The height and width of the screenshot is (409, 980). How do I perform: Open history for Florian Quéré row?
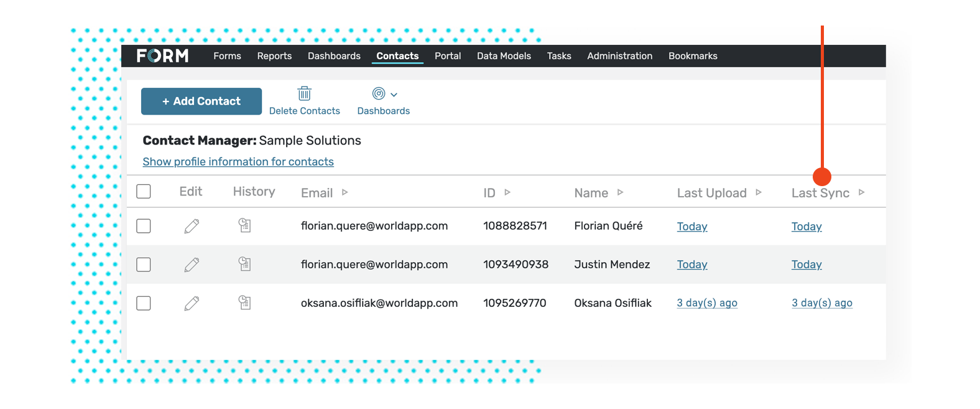pyautogui.click(x=245, y=225)
